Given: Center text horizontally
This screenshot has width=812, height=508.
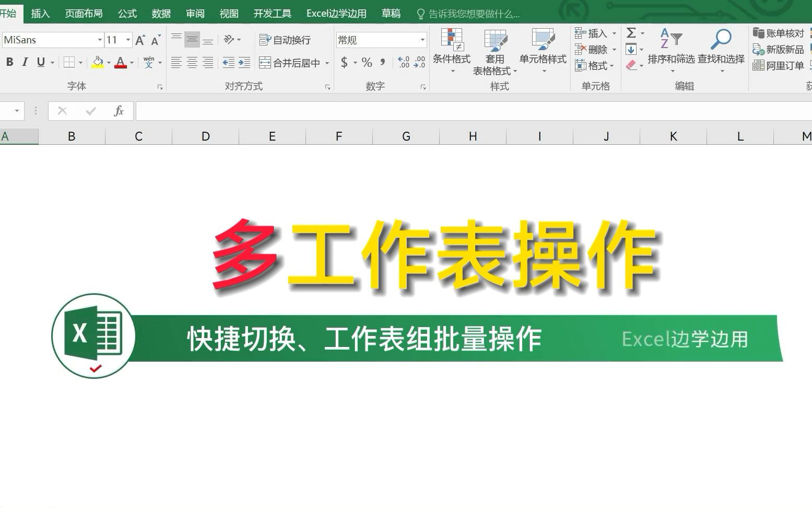Looking at the screenshot, I should (192, 63).
